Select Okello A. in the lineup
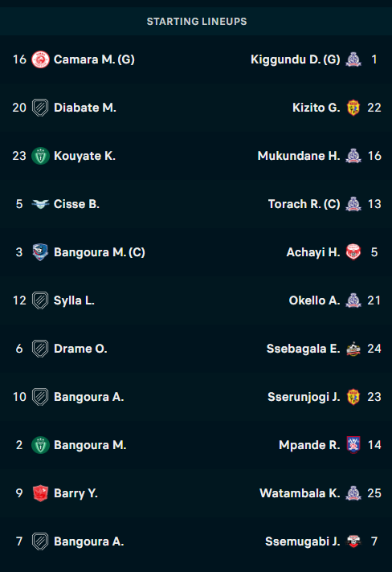Viewport: 392px width, 572px height. (314, 300)
